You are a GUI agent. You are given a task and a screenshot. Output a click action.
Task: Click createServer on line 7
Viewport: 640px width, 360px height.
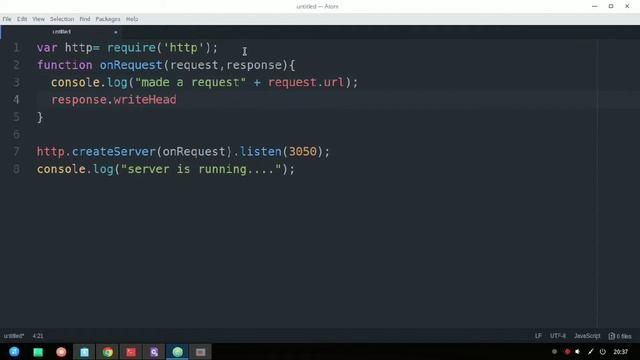tap(114, 151)
